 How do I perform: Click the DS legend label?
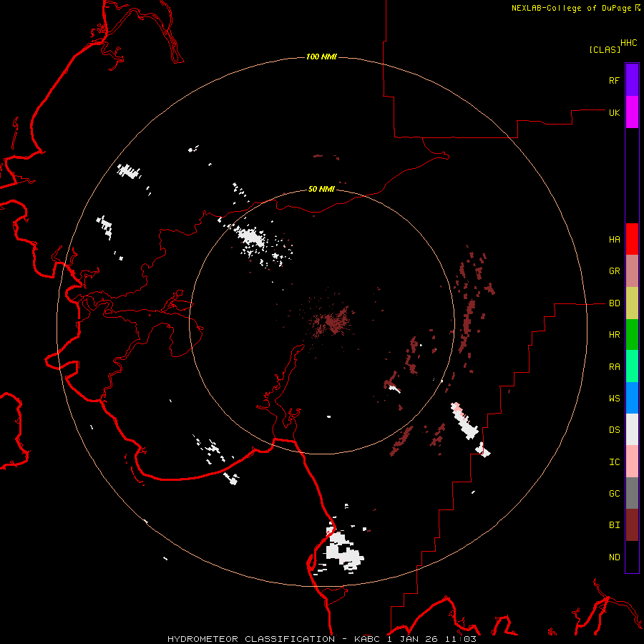pos(615,430)
